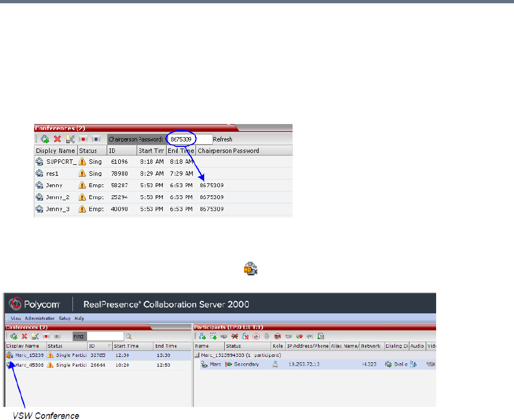This screenshot has width=514, height=420.
Task: Click the magnifier search icon next to Find
Action: coord(128,336)
